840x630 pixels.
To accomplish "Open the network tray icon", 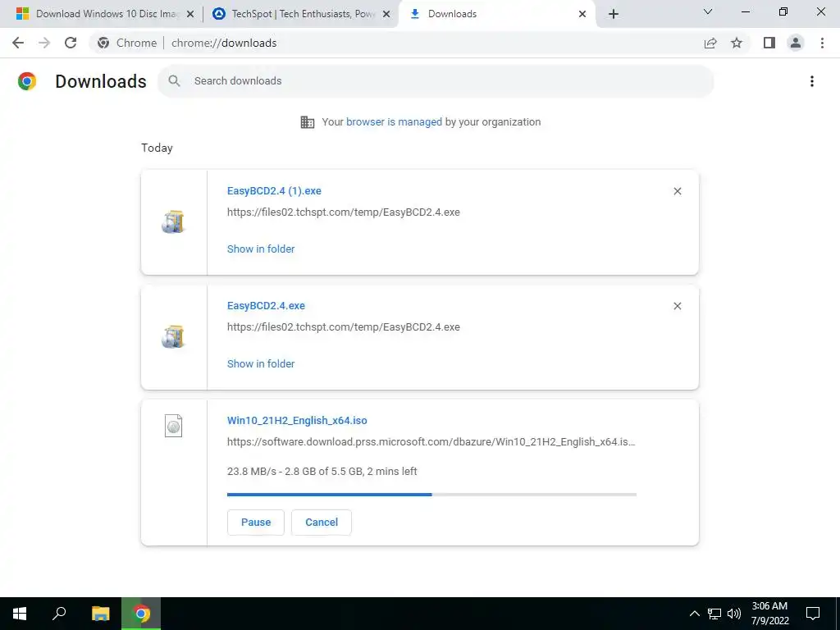I will [x=714, y=614].
